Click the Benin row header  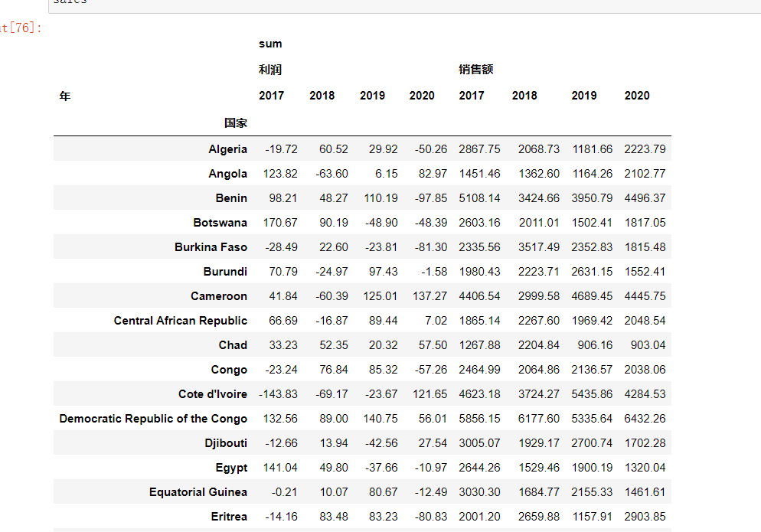pos(231,198)
